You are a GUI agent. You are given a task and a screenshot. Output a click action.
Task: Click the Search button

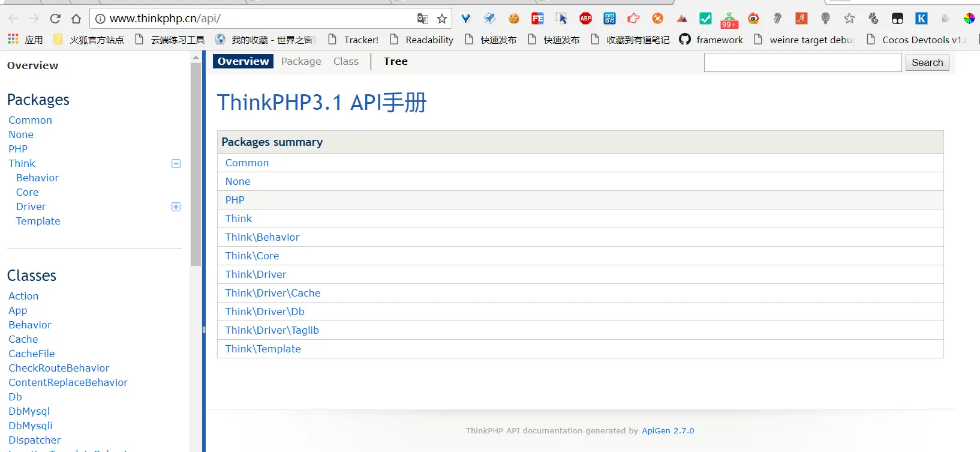point(927,62)
